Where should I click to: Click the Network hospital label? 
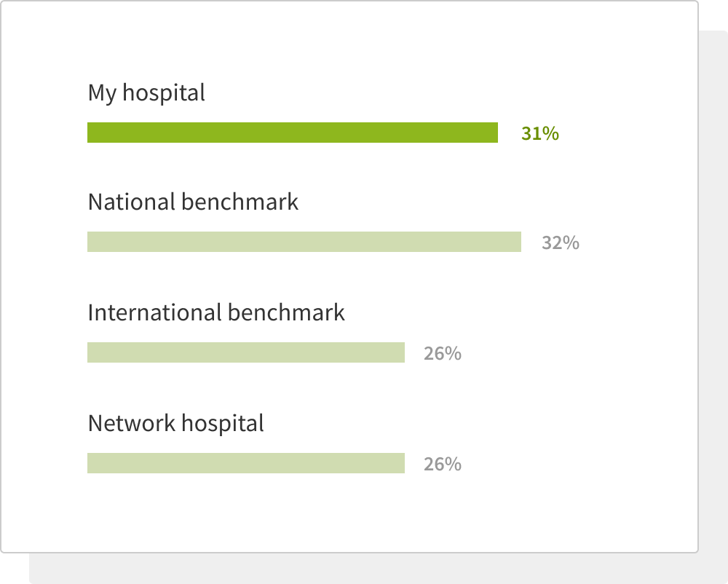pos(175,423)
